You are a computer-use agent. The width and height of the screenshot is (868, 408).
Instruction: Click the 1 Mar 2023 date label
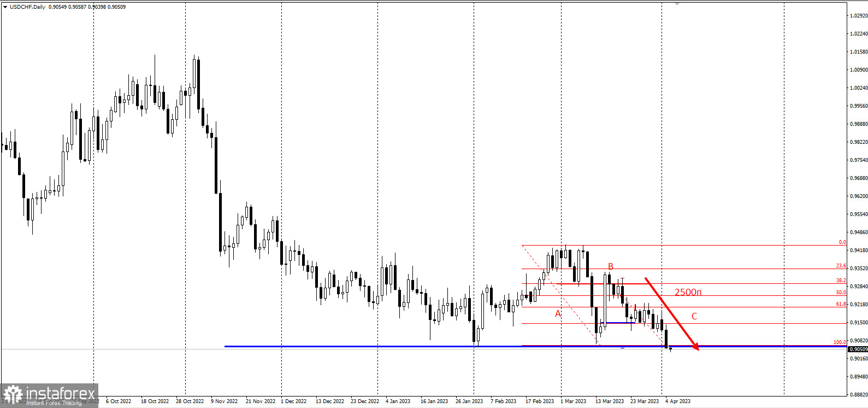coord(573,401)
